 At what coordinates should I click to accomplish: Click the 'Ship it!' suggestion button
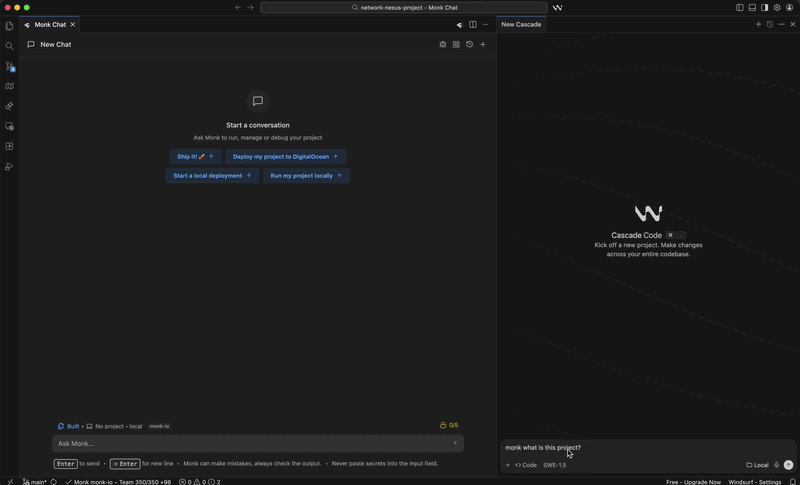click(x=195, y=157)
